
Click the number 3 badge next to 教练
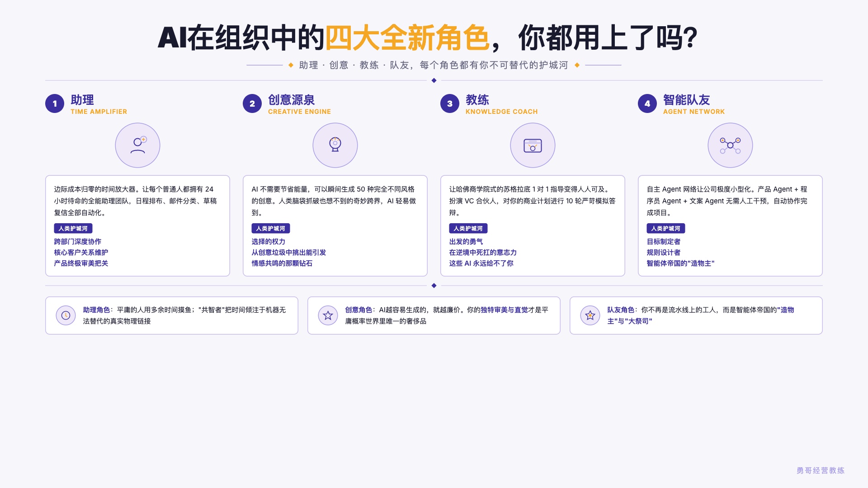(450, 103)
